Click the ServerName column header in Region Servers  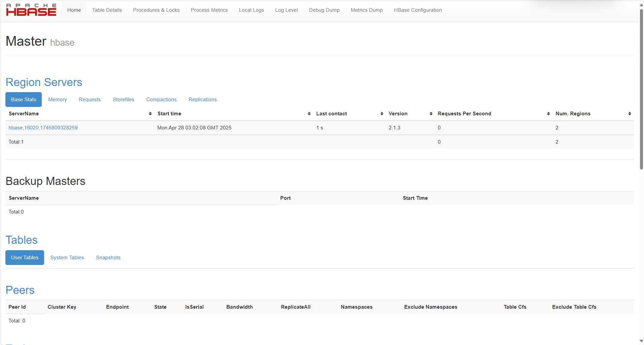click(x=24, y=114)
